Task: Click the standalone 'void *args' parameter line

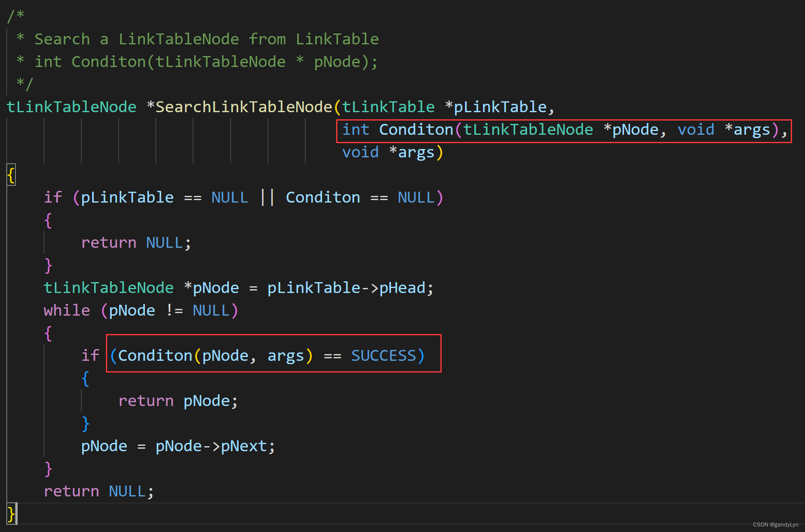Action: pos(392,152)
